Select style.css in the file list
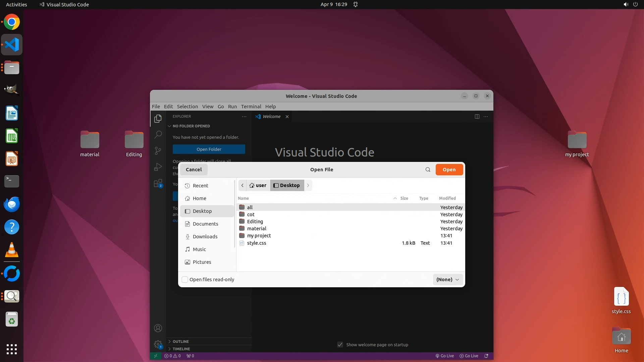This screenshot has height=362, width=644. [257, 243]
